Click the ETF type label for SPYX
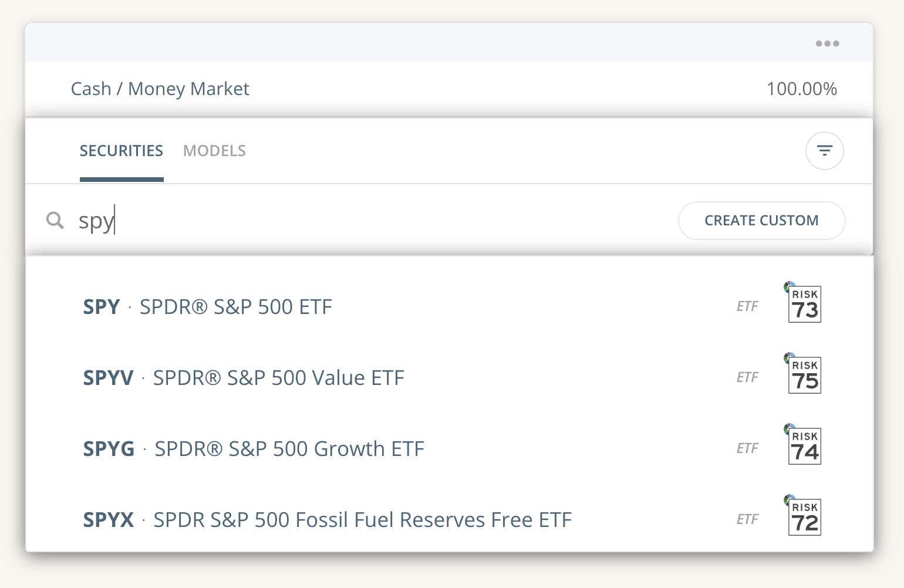Viewport: 904px width, 588px height. coord(747,519)
